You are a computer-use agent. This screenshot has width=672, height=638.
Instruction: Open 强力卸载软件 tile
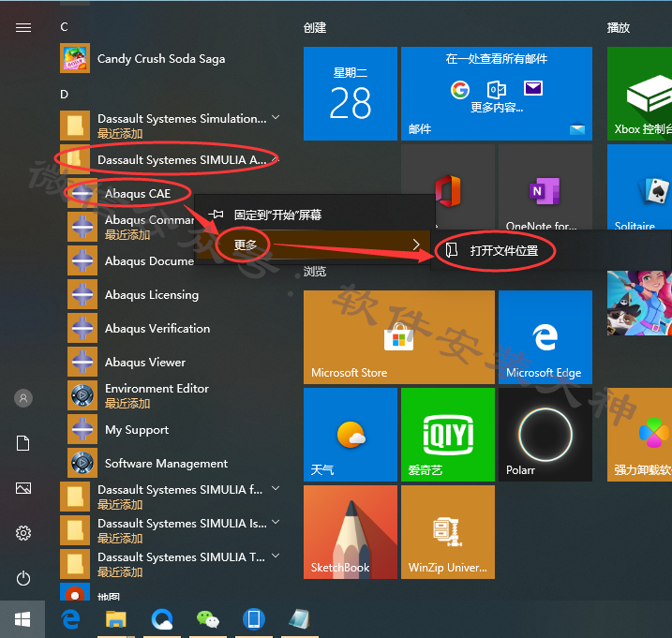coord(639,435)
